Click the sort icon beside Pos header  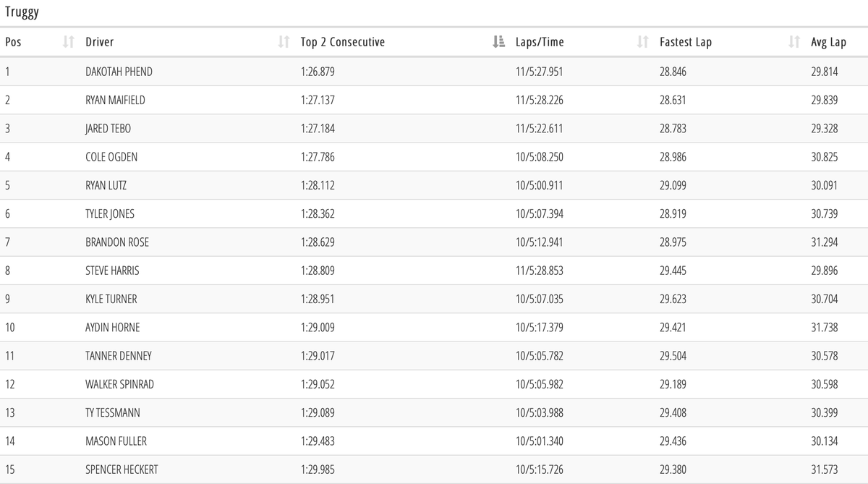pyautogui.click(x=69, y=42)
